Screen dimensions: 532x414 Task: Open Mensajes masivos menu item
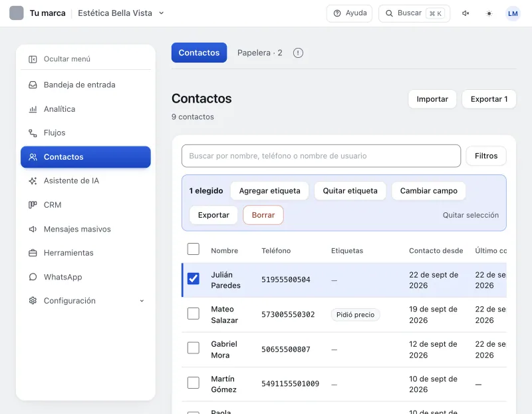(x=86, y=229)
